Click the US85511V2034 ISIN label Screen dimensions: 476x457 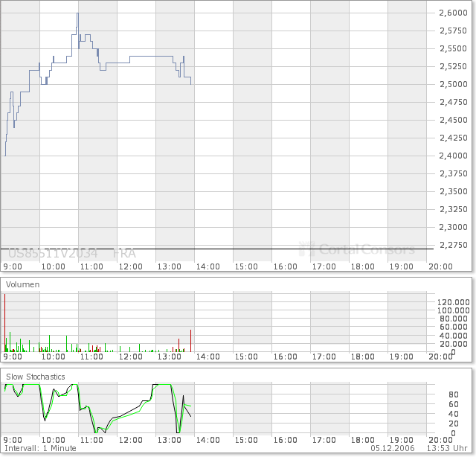point(53,253)
